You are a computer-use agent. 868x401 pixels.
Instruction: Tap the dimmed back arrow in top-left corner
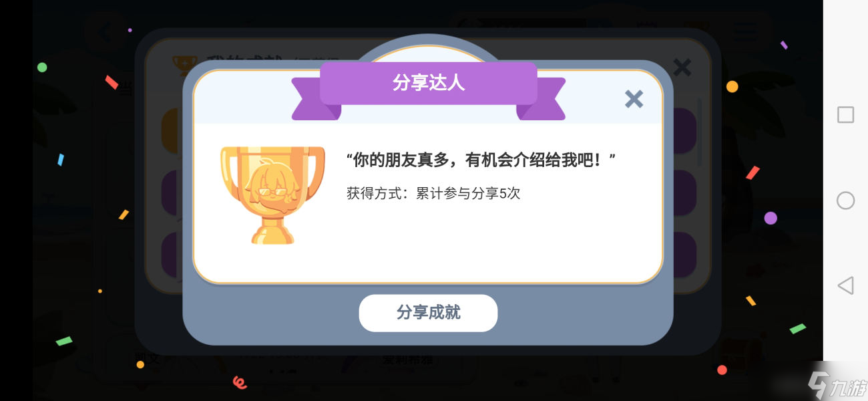click(x=106, y=32)
